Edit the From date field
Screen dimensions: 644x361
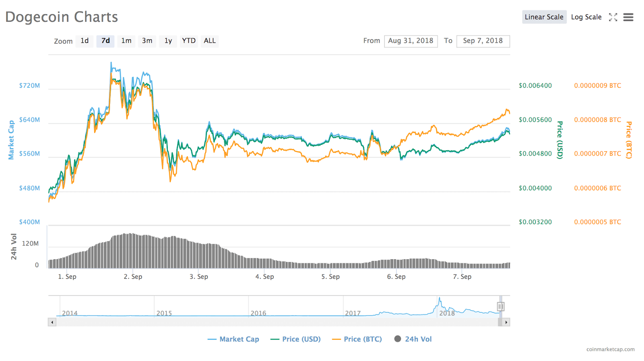[x=411, y=41]
